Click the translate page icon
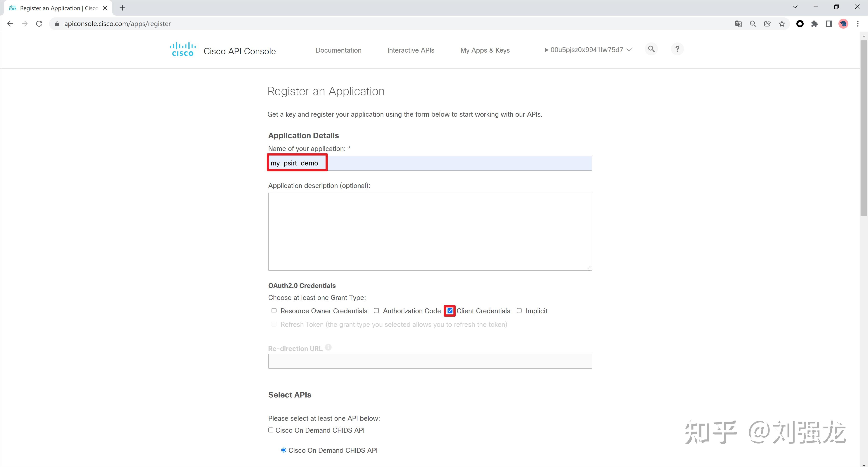This screenshot has height=467, width=868. 738,23
